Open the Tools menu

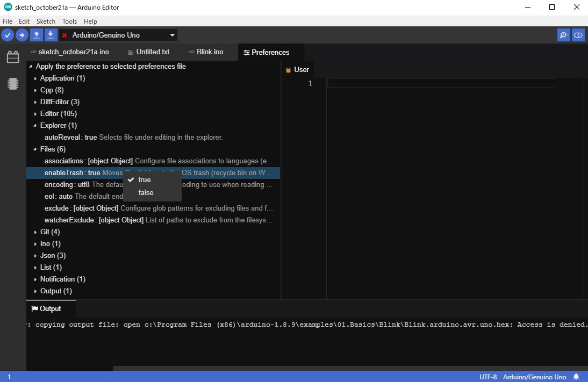point(69,21)
